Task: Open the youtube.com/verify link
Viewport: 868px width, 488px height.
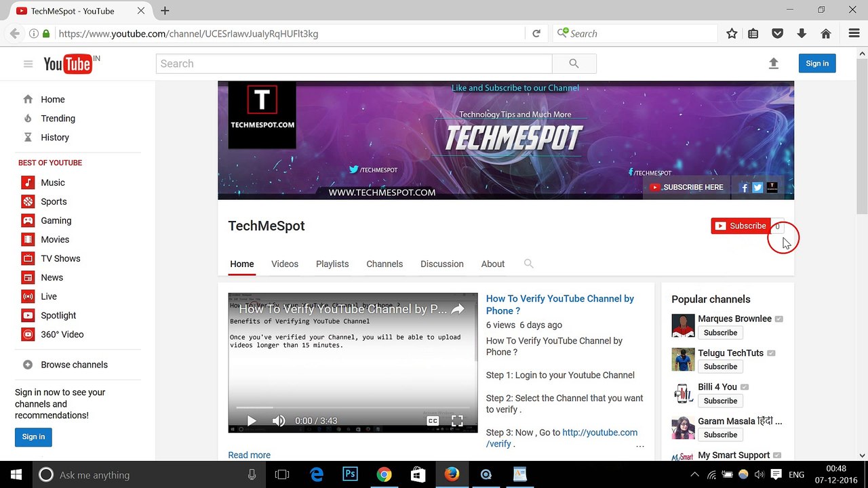Action: pyautogui.click(x=562, y=439)
